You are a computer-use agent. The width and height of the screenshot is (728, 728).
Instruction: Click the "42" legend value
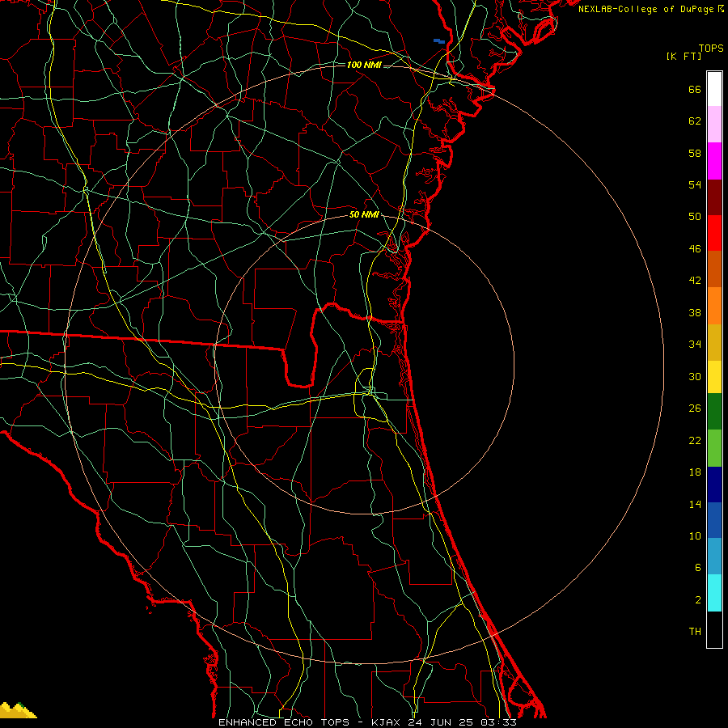pos(695,281)
